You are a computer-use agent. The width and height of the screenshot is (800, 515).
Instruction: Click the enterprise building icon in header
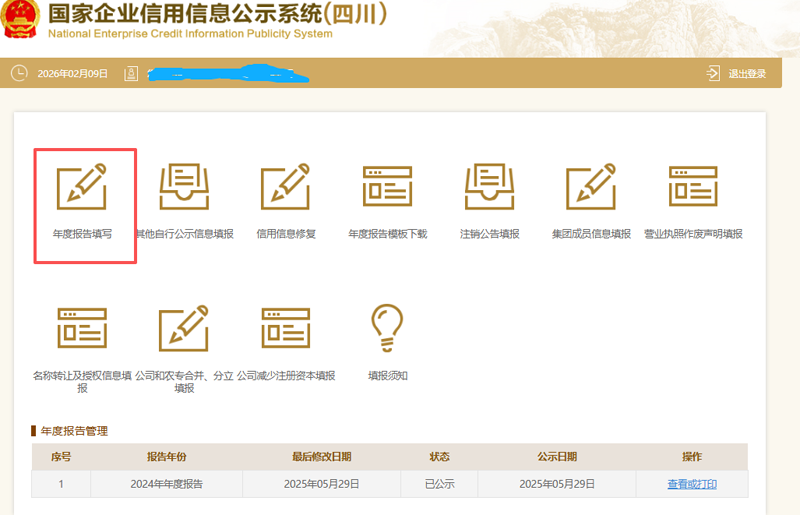tap(131, 74)
